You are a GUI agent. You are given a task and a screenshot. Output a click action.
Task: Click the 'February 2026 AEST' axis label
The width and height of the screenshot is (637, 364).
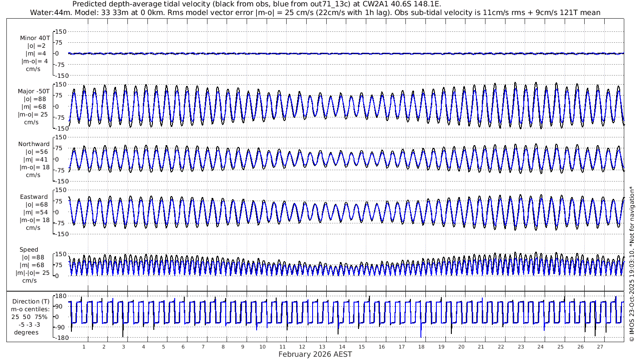(315, 354)
